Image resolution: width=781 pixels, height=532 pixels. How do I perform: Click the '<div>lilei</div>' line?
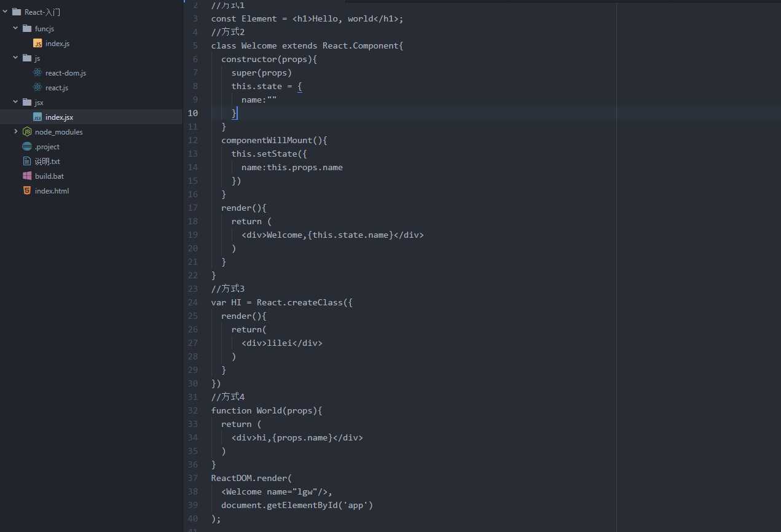(x=282, y=343)
